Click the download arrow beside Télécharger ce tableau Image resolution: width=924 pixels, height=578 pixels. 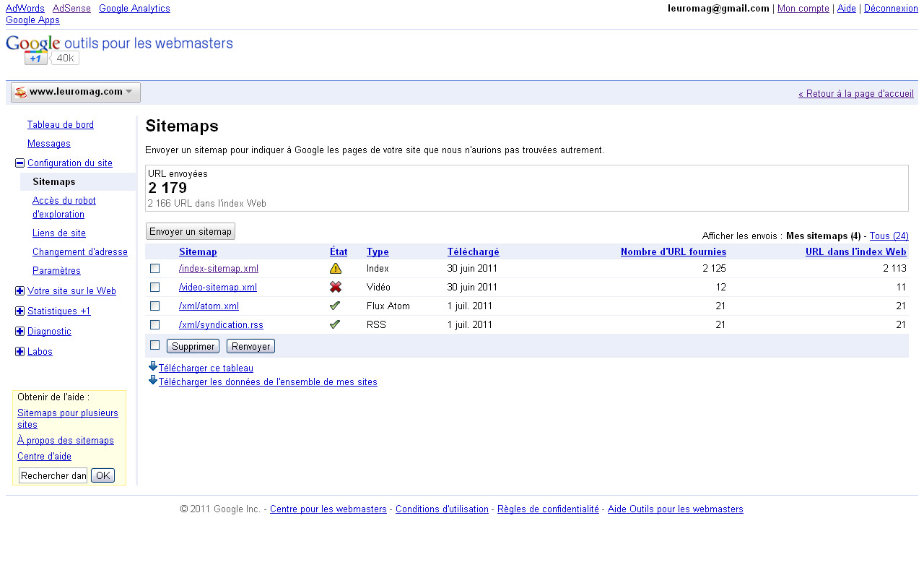click(x=152, y=367)
